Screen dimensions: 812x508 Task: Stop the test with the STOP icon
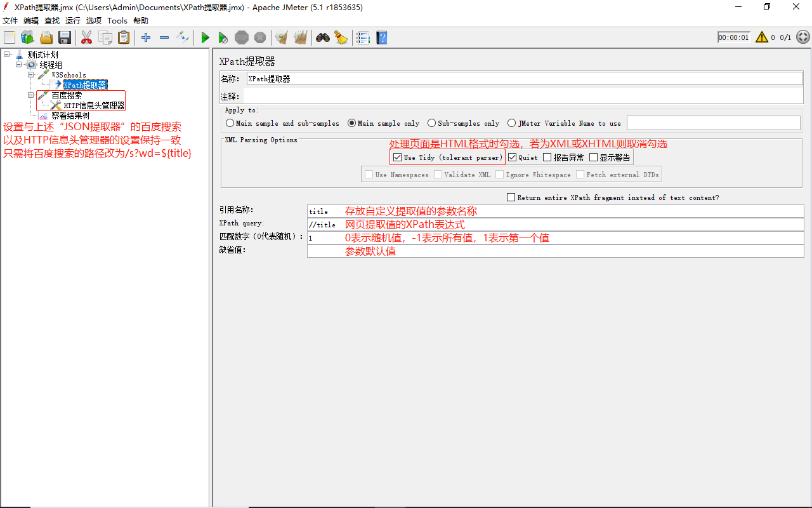(242, 37)
